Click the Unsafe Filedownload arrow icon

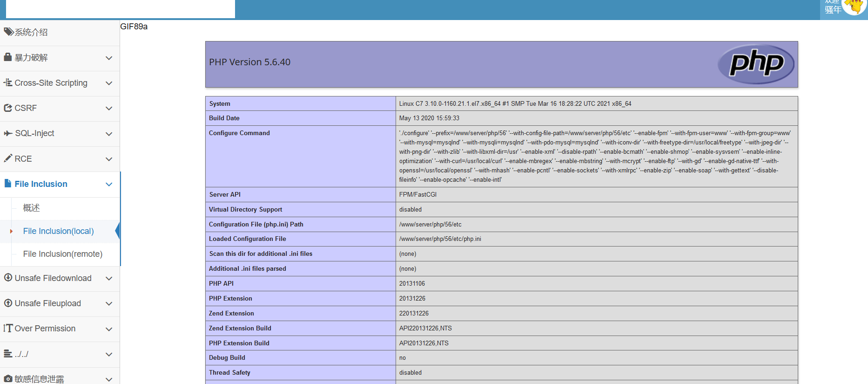[x=8, y=278]
